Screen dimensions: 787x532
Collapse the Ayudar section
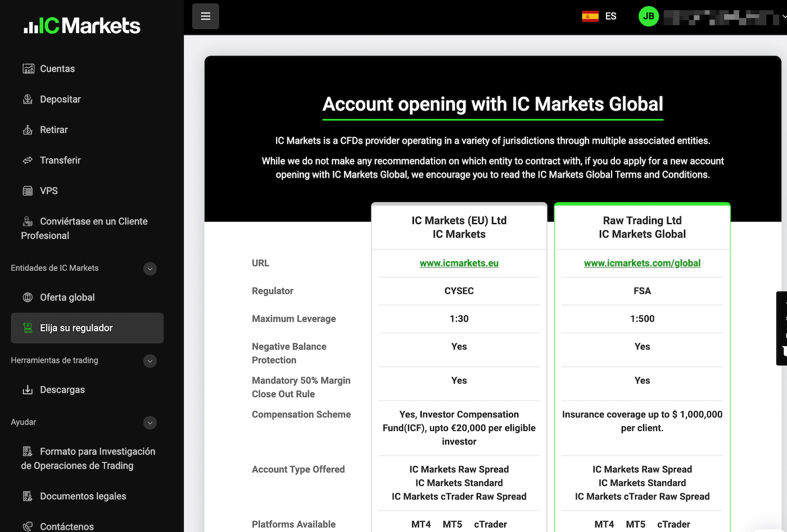point(150,422)
